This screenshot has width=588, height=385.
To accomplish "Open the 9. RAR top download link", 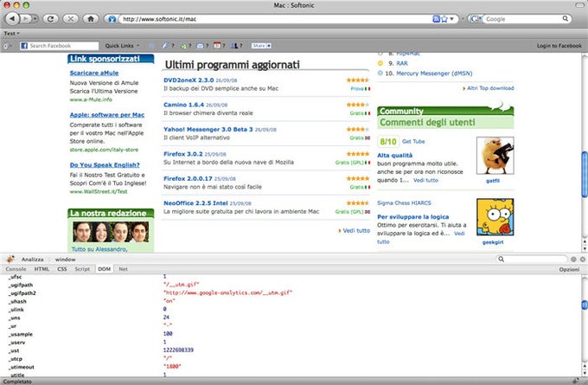I will click(x=401, y=63).
